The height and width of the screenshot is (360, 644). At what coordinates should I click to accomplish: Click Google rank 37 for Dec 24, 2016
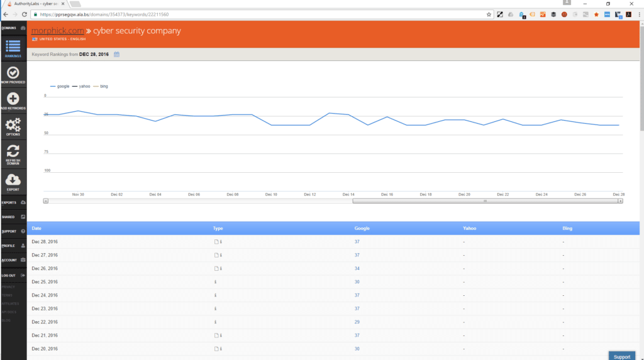pyautogui.click(x=357, y=295)
